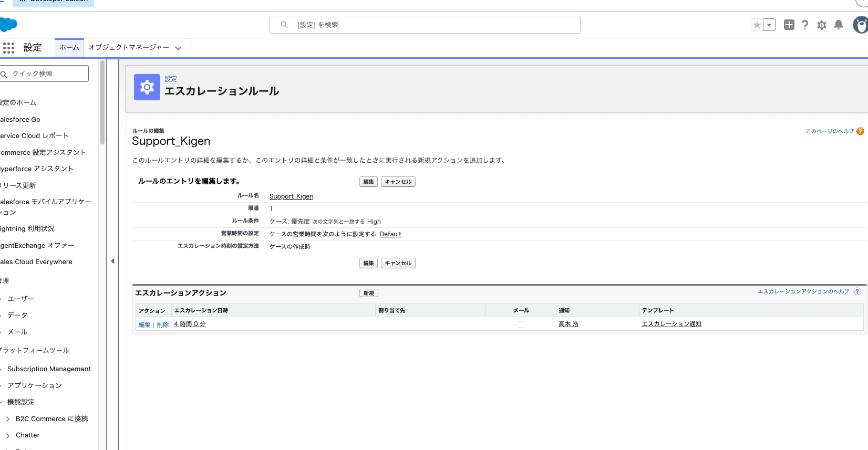Expand the B2C Commerce に接続 item
This screenshot has height=450, width=868.
(x=8, y=419)
